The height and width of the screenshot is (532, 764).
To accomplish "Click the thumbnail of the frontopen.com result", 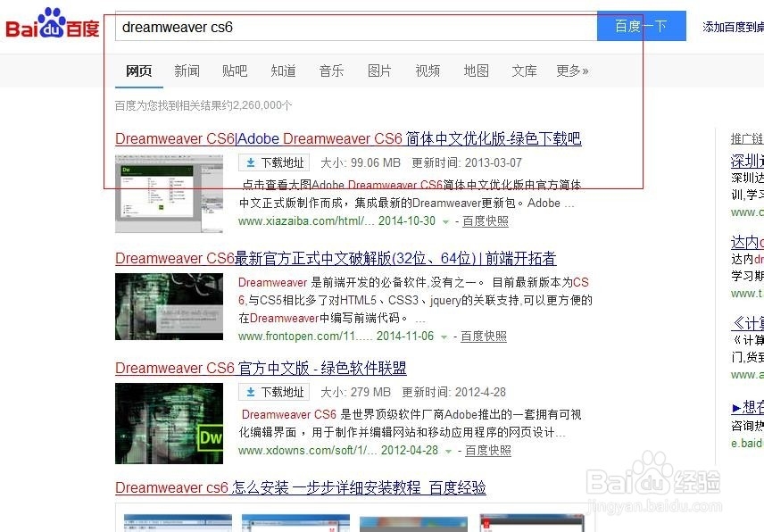I will coord(169,306).
